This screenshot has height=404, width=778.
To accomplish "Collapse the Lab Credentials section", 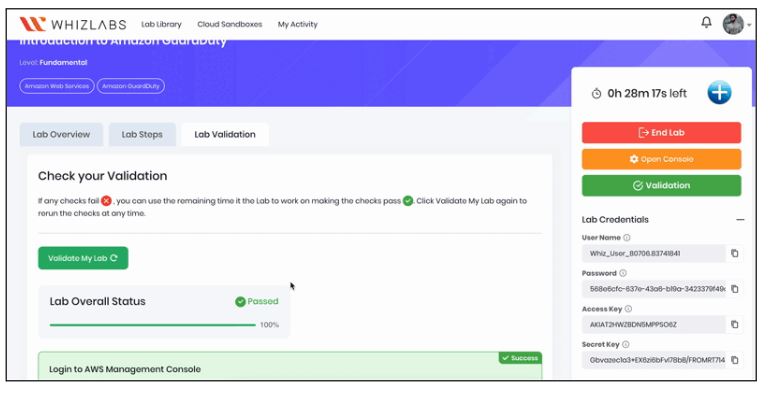I will click(740, 219).
